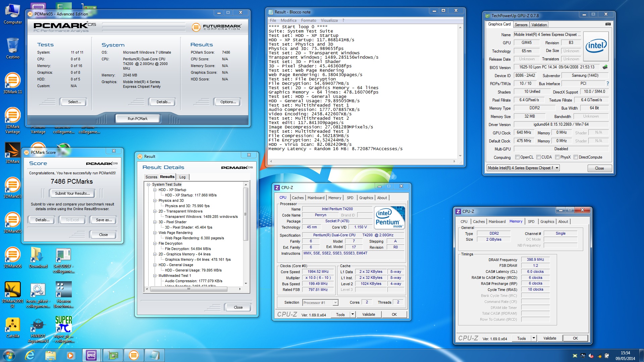
Task: Collapse the System Test Suite tree node
Action: 149,184
